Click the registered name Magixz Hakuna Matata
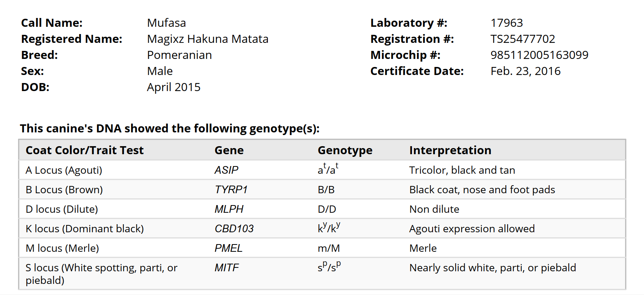Screen dimensions: 644x295 click(x=208, y=39)
